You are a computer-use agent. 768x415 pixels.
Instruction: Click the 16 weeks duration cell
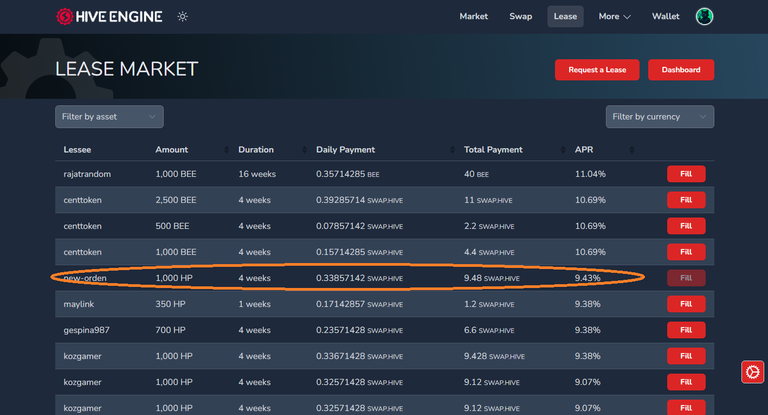[257, 174]
